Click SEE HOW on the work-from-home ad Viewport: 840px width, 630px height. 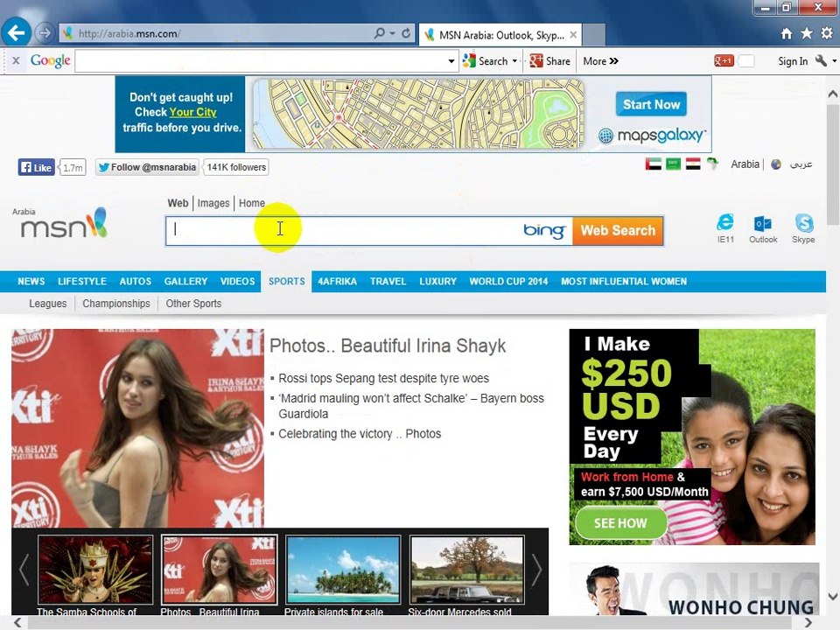620,523
